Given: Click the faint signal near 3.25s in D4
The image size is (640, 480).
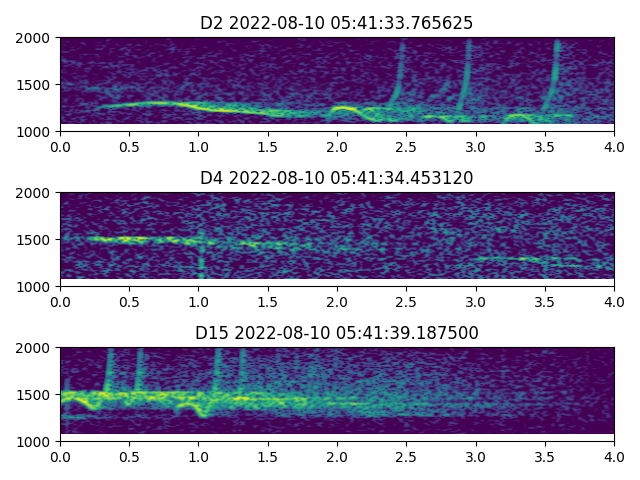Looking at the screenshot, I should 510,259.
